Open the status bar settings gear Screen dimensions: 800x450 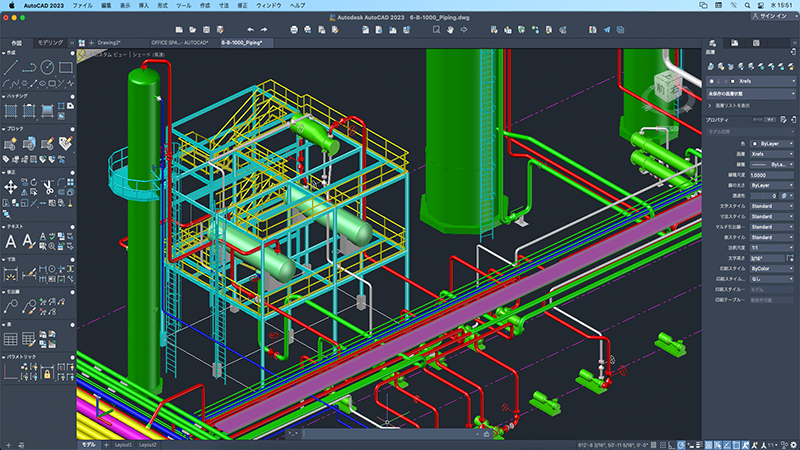793,445
